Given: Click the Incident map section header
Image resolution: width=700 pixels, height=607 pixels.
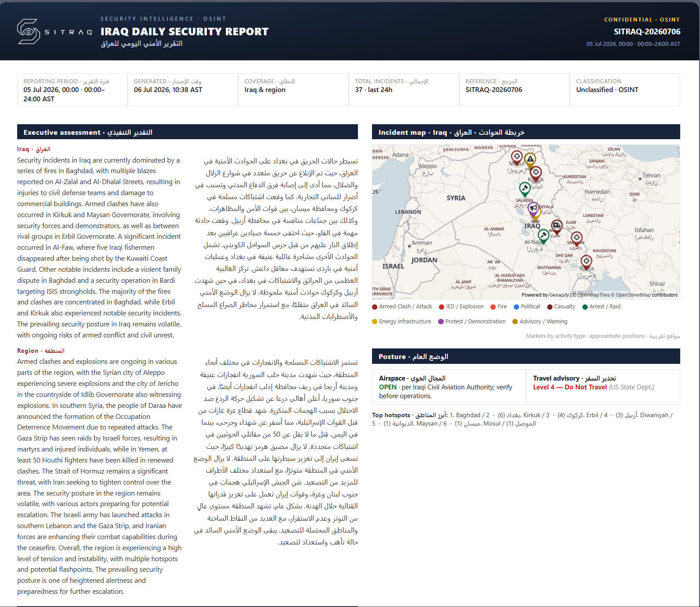Looking at the screenshot, I should (526, 132).
